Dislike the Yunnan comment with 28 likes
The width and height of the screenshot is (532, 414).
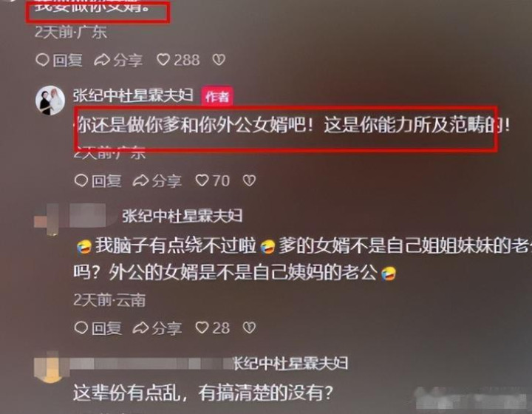pyautogui.click(x=249, y=328)
